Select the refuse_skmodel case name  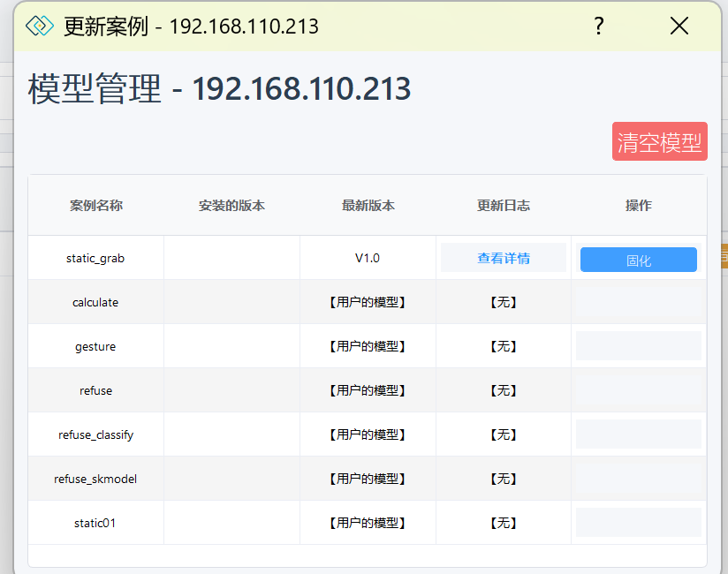tap(95, 479)
